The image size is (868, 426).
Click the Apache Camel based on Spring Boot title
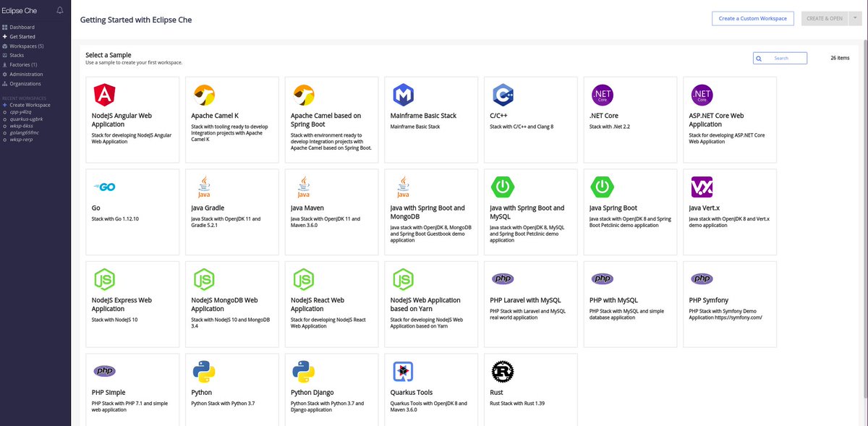325,119
